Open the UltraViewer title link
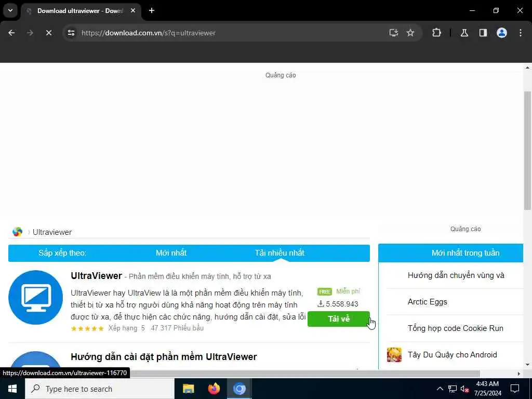The image size is (532, 399). click(96, 276)
